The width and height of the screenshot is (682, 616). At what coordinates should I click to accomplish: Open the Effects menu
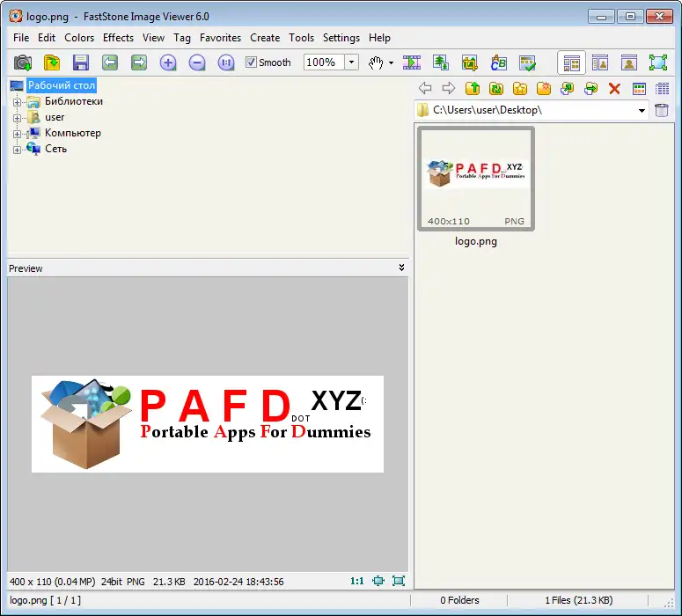[118, 38]
